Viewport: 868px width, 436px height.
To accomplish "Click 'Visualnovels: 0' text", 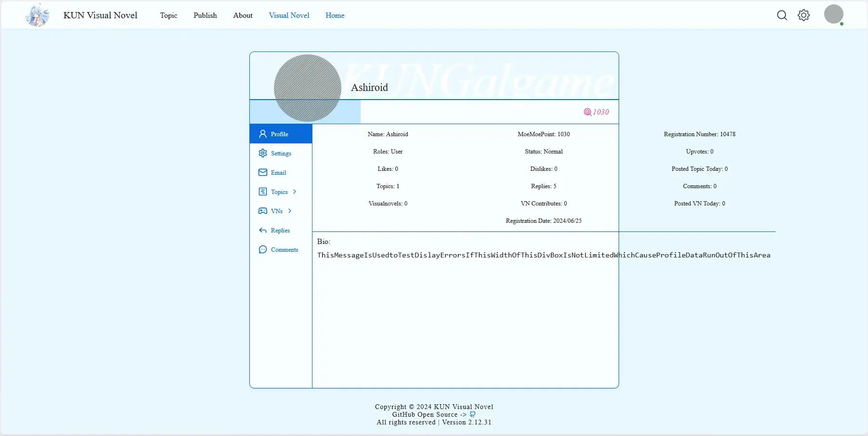I will coord(388,204).
